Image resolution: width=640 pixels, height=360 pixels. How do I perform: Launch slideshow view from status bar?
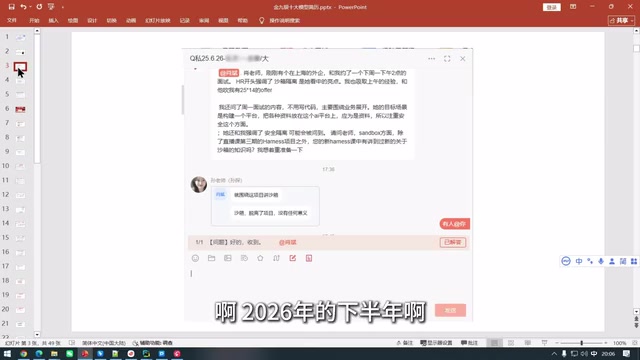coord(544,343)
